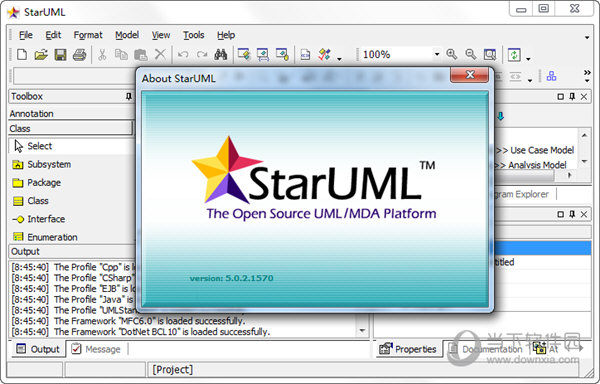
Task: Close the About StarUML dialog
Action: (470, 75)
